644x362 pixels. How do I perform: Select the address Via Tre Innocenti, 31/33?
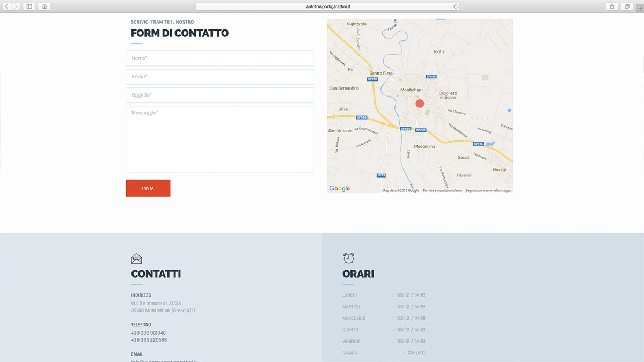(156, 304)
